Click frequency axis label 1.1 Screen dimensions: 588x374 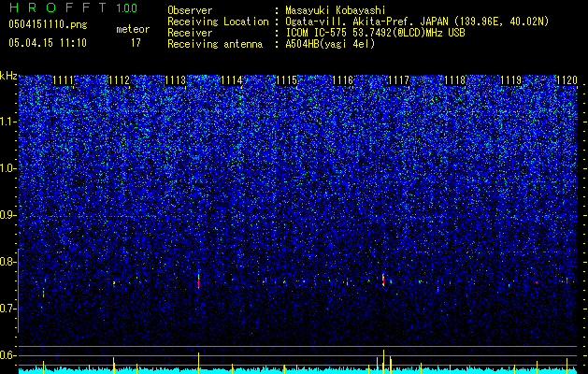pyautogui.click(x=8, y=122)
